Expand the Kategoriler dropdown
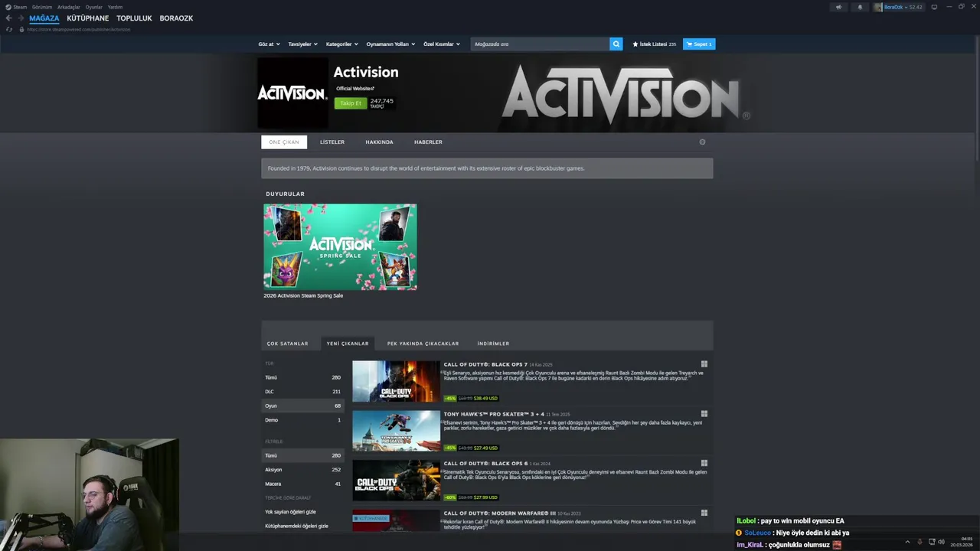 [341, 44]
